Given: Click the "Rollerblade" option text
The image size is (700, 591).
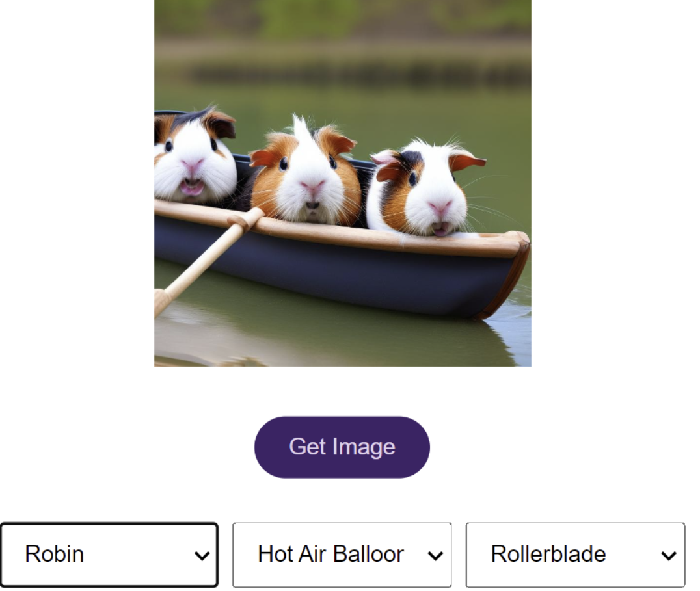Looking at the screenshot, I should pyautogui.click(x=548, y=555).
